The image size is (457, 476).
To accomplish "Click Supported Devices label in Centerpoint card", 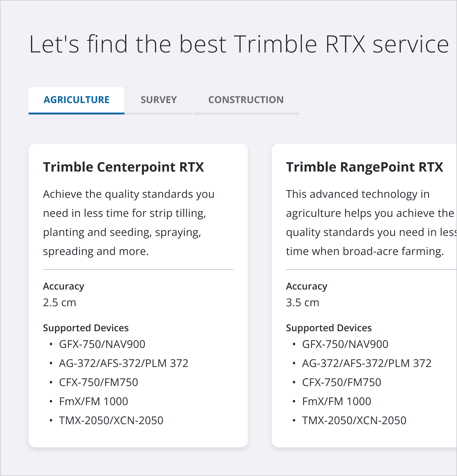I will pyautogui.click(x=86, y=328).
